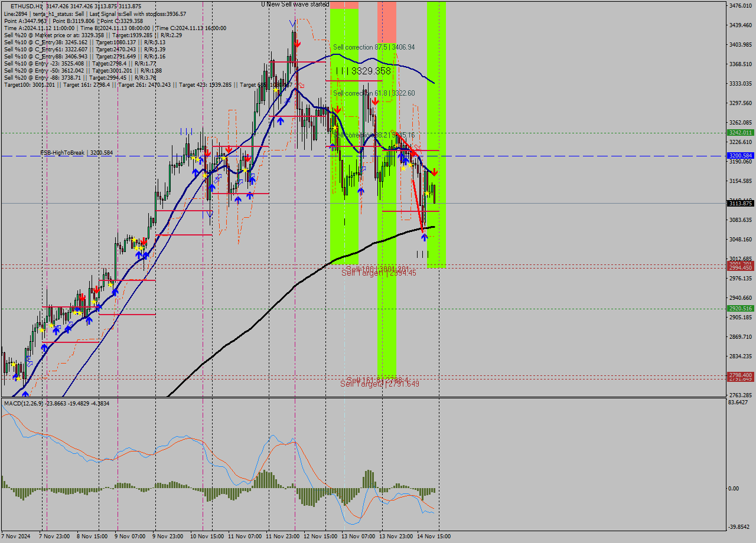Screen dimensions: 756x543
Task: Click the 'Sell 161.8 | 2798.4' label
Action: [x=377, y=380]
